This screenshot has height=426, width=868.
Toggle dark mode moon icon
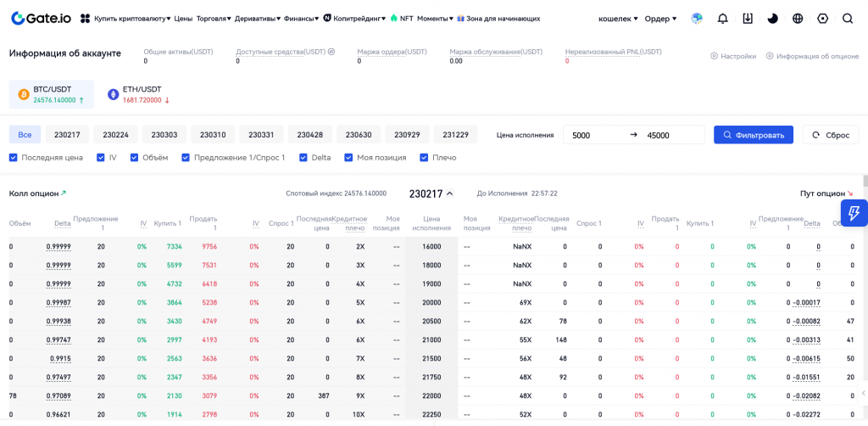click(x=773, y=19)
